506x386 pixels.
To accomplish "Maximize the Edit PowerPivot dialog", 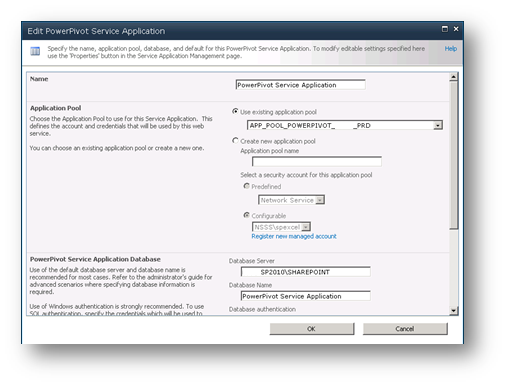I will [x=445, y=29].
